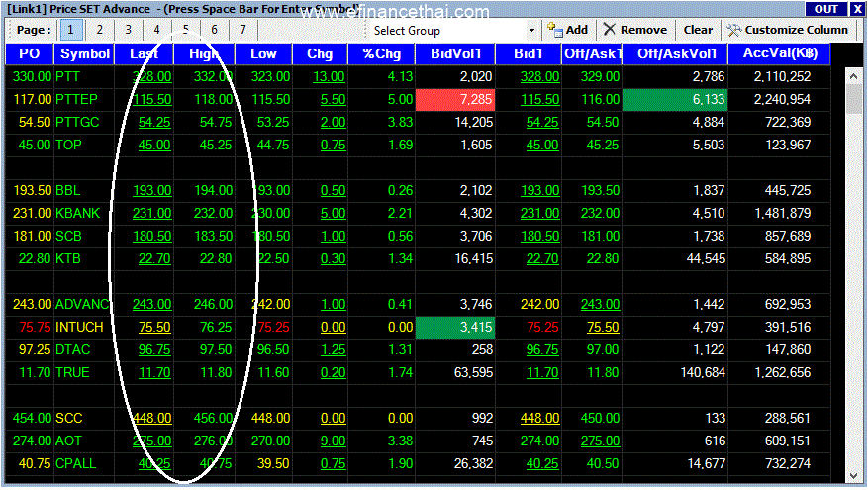Click the scrollbar up arrow
This screenshot has width=868, height=490.
[x=853, y=76]
